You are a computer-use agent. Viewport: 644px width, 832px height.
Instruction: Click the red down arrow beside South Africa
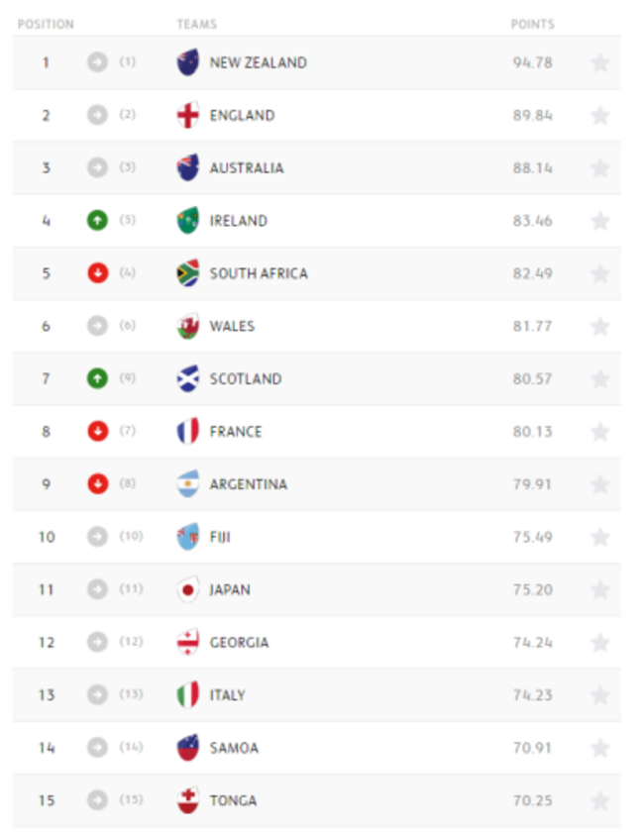(x=97, y=273)
